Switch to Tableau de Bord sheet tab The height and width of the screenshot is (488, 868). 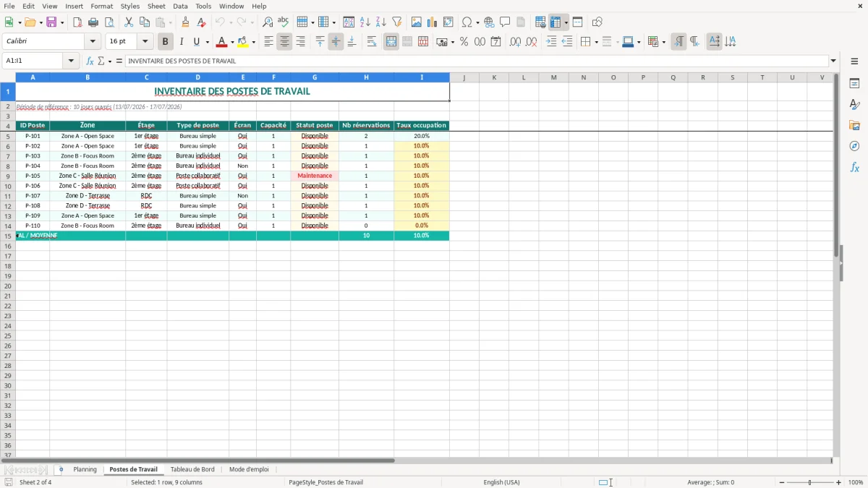pos(192,469)
